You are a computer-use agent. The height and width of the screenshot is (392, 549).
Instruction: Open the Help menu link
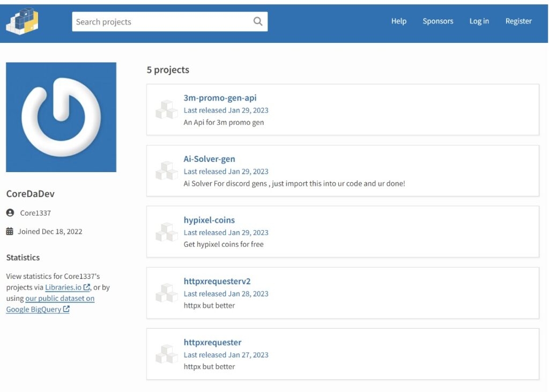399,21
